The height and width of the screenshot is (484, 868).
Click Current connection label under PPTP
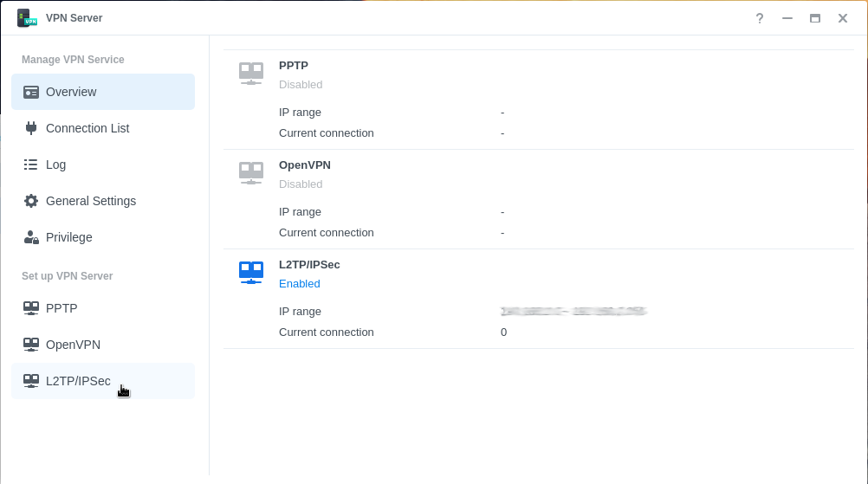click(x=326, y=133)
